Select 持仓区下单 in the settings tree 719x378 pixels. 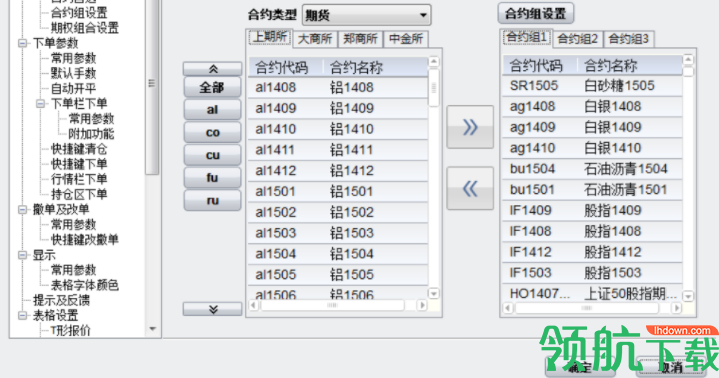tap(79, 195)
